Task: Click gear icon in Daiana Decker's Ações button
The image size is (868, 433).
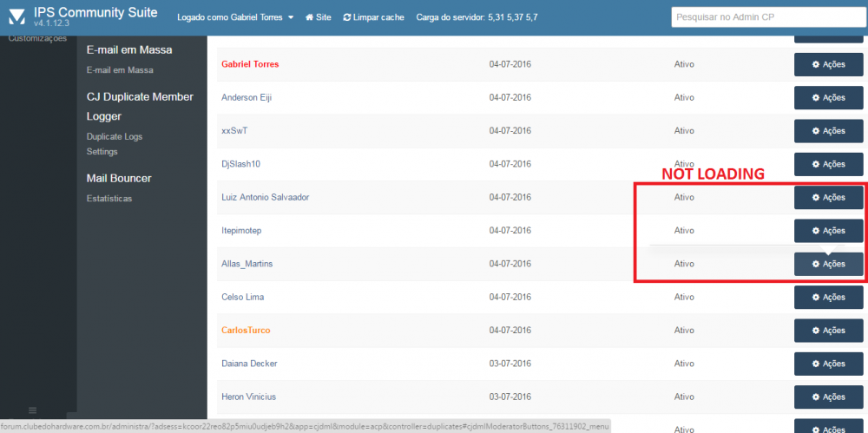Action: 816,364
